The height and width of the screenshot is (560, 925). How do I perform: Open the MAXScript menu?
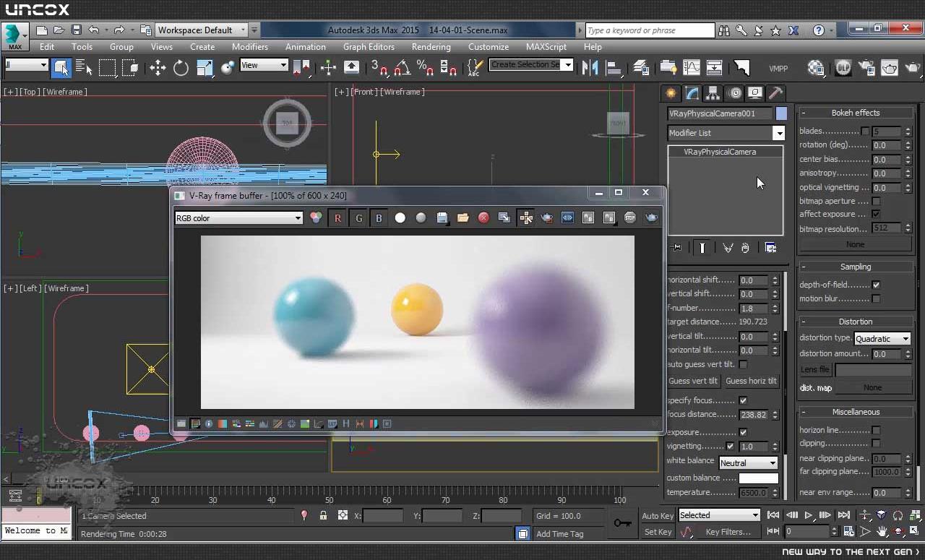point(546,47)
